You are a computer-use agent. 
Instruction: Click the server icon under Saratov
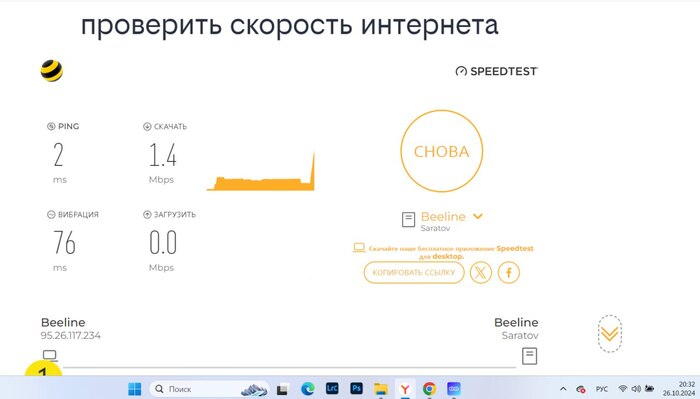[x=529, y=356]
